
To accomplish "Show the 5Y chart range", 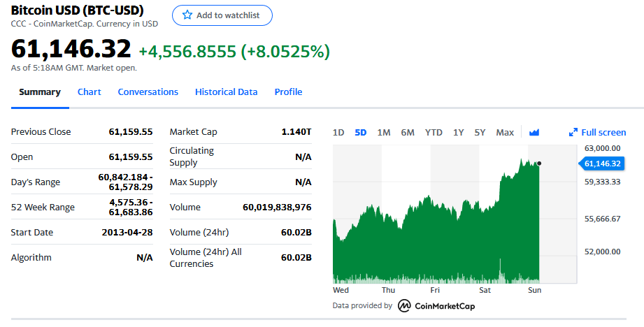I will click(x=480, y=133).
